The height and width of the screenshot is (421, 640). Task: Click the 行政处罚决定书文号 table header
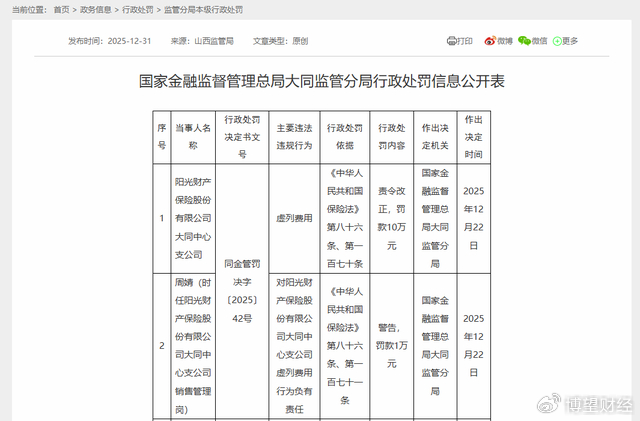point(242,137)
